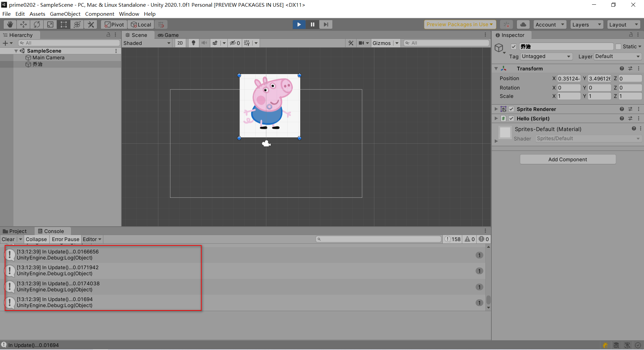Image resolution: width=644 pixels, height=350 pixels.
Task: Collapse the SampleScene tree node
Action: tap(16, 51)
